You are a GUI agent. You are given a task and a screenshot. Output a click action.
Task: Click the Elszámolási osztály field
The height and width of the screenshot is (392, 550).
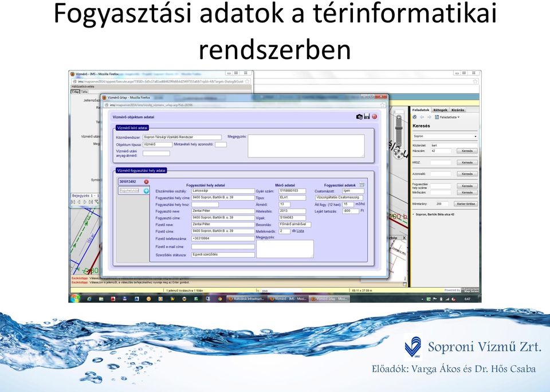223,191
